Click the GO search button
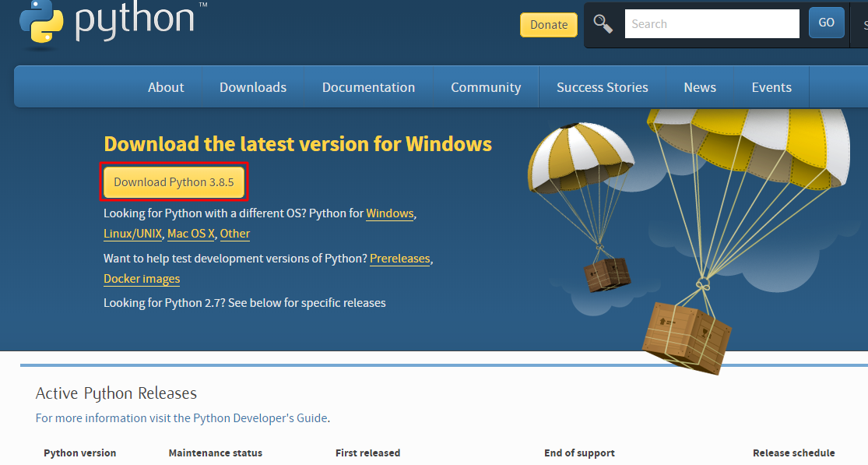Image resolution: width=868 pixels, height=465 pixels. tap(826, 23)
